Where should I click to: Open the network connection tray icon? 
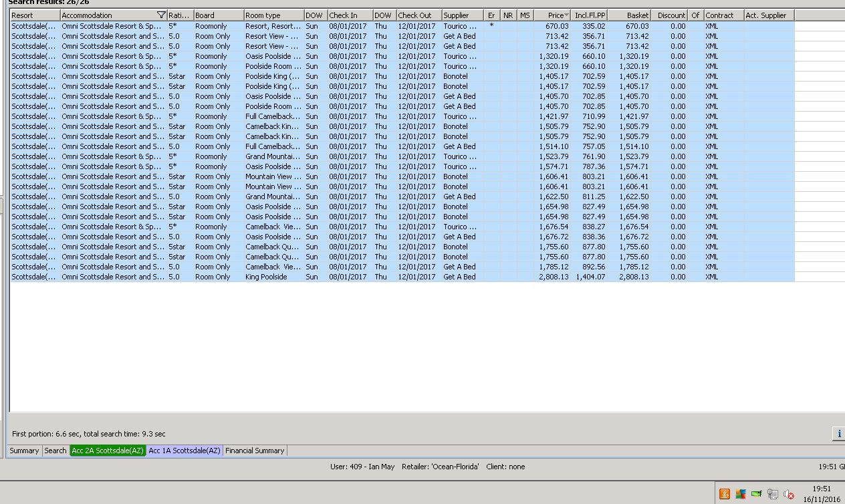pyautogui.click(x=773, y=495)
